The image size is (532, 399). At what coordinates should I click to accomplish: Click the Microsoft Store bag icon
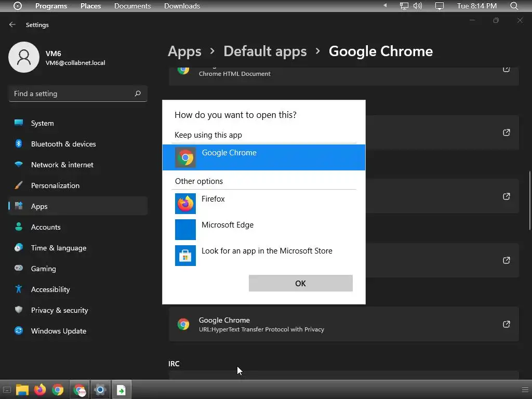click(x=185, y=256)
